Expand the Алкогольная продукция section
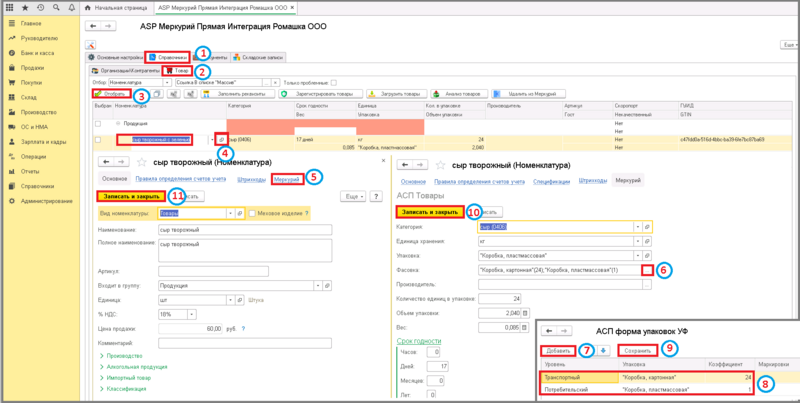 pyautogui.click(x=135, y=367)
